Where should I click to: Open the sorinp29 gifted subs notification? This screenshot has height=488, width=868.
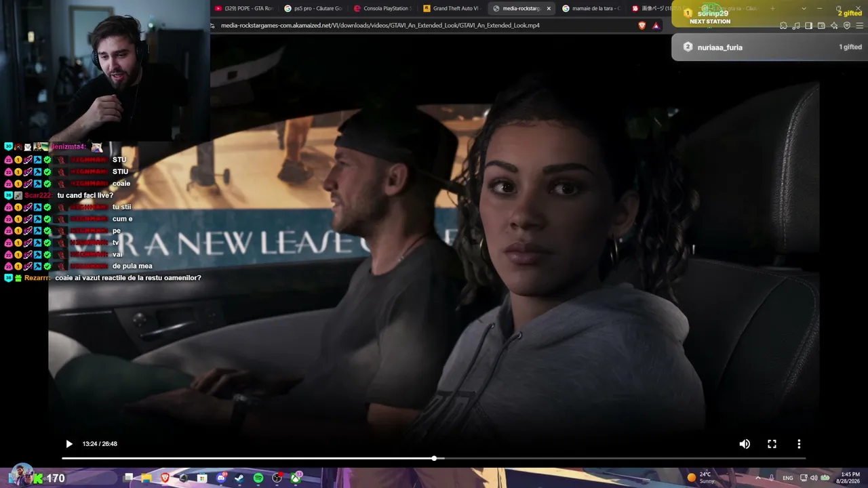coord(770,14)
